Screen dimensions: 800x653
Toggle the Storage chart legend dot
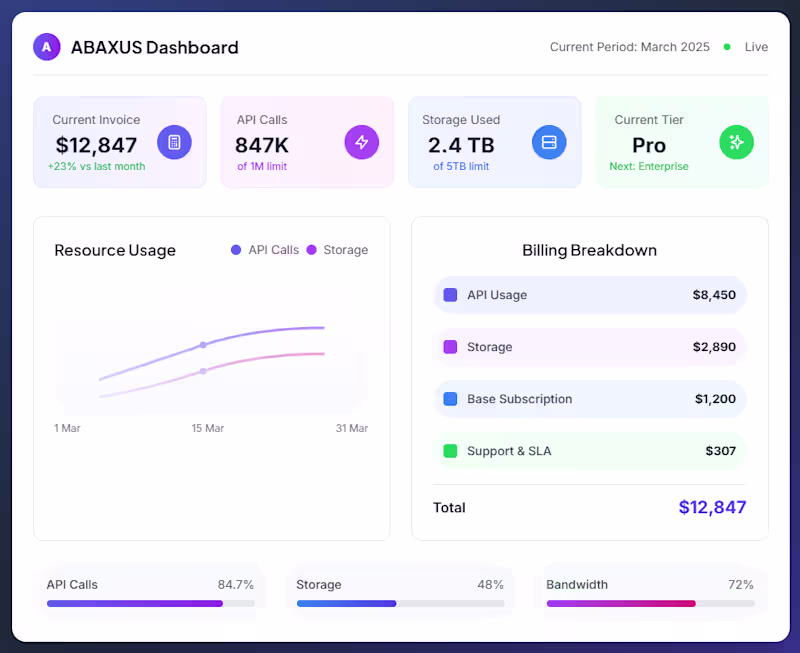tap(311, 250)
